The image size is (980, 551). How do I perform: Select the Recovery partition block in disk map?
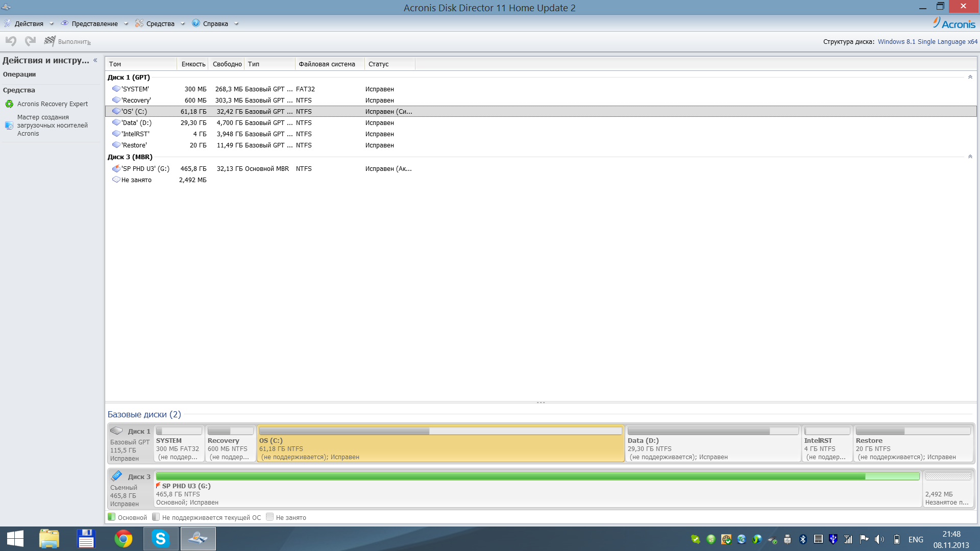click(230, 444)
